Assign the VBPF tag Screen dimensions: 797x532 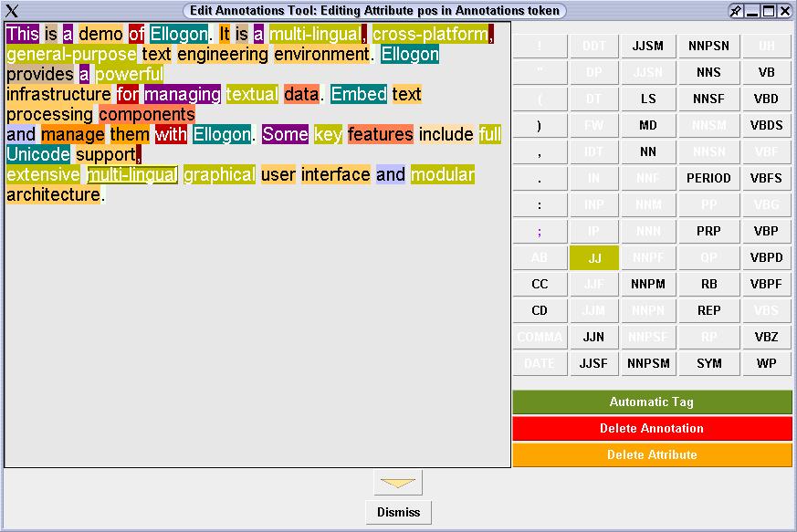tap(767, 284)
